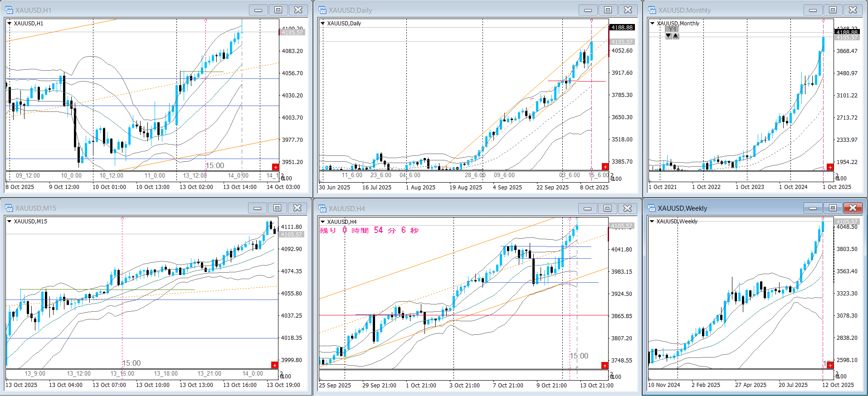Select the red horizontal line in H4 chart
The width and height of the screenshot is (868, 396).
pyautogui.click(x=608, y=234)
